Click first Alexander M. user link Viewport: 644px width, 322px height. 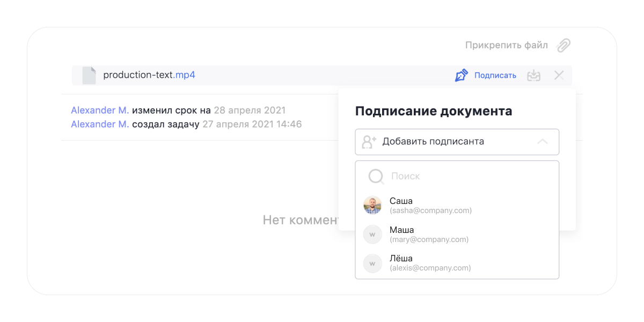point(100,111)
